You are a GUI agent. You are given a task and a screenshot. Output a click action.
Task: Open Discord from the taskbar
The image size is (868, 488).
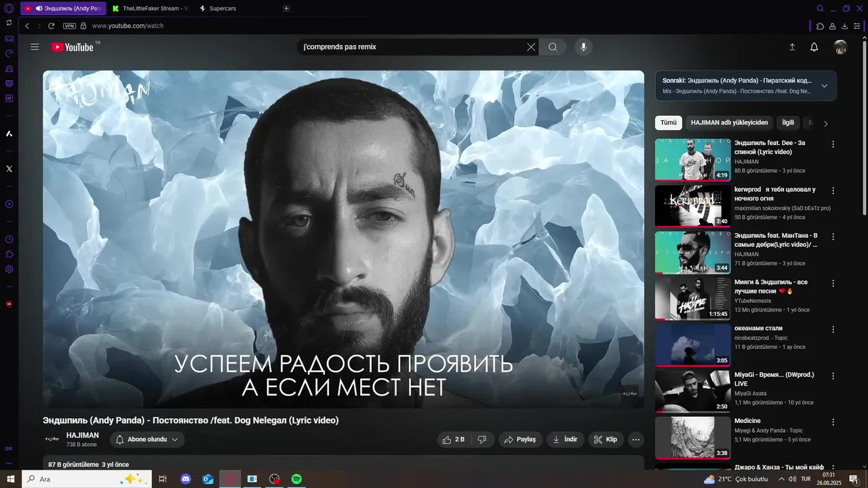coord(186,479)
